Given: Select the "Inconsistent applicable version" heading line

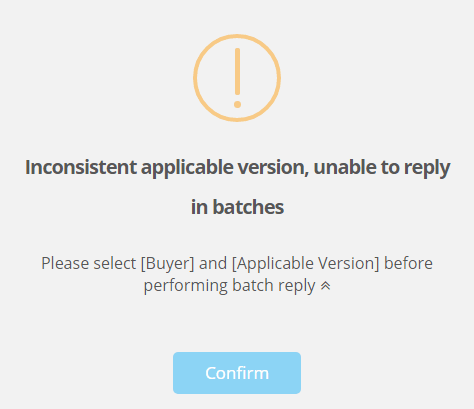Looking at the screenshot, I should pos(237,167).
